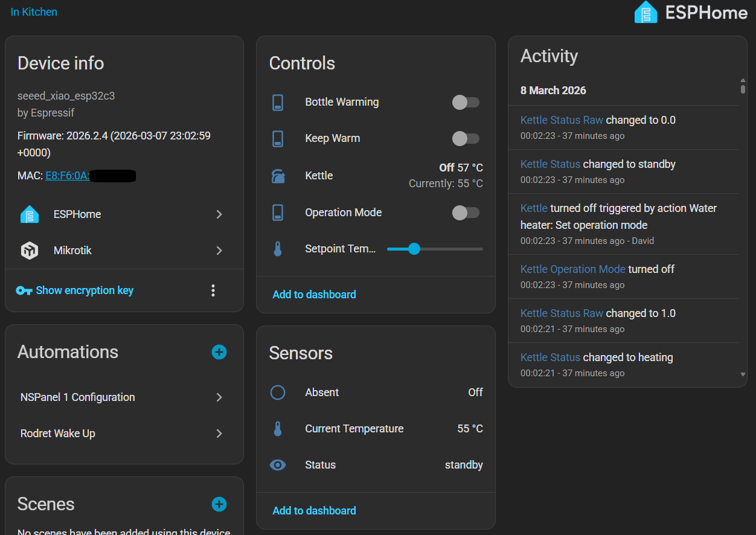The height and width of the screenshot is (535, 756).
Task: Toggle the Bottle Warming switch
Action: click(x=466, y=102)
